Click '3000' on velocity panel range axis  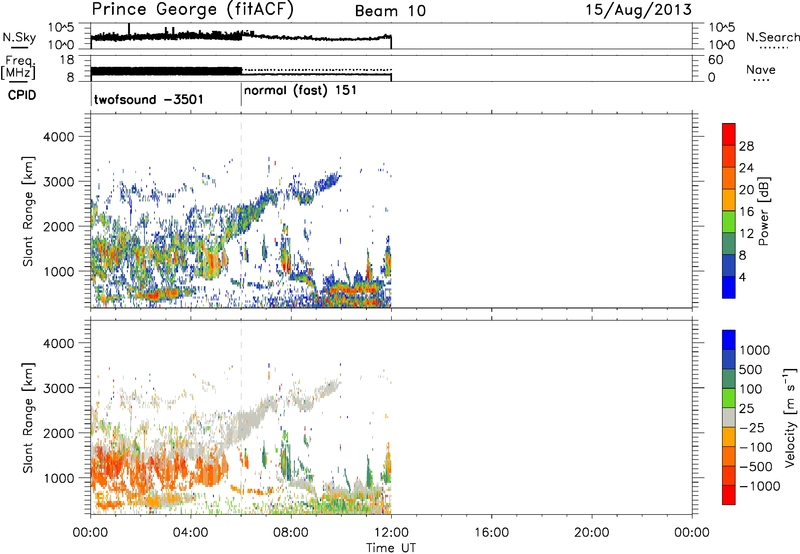(x=58, y=388)
